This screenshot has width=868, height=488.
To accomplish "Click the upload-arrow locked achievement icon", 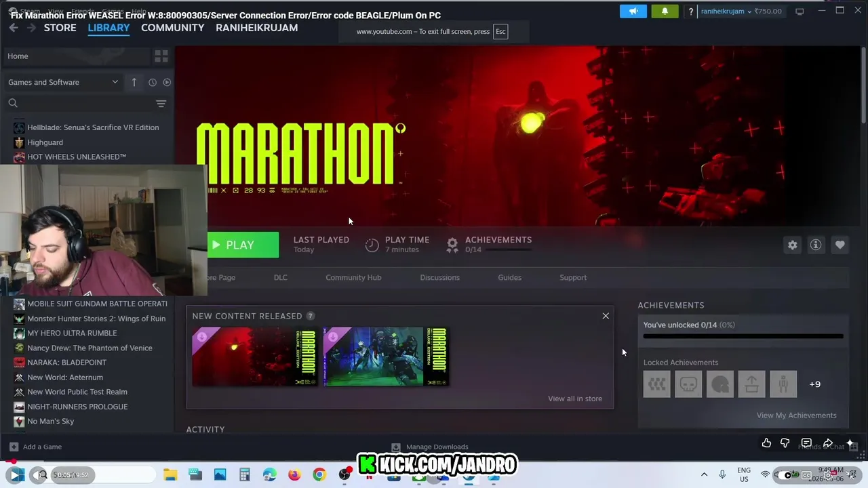I will 751,384.
